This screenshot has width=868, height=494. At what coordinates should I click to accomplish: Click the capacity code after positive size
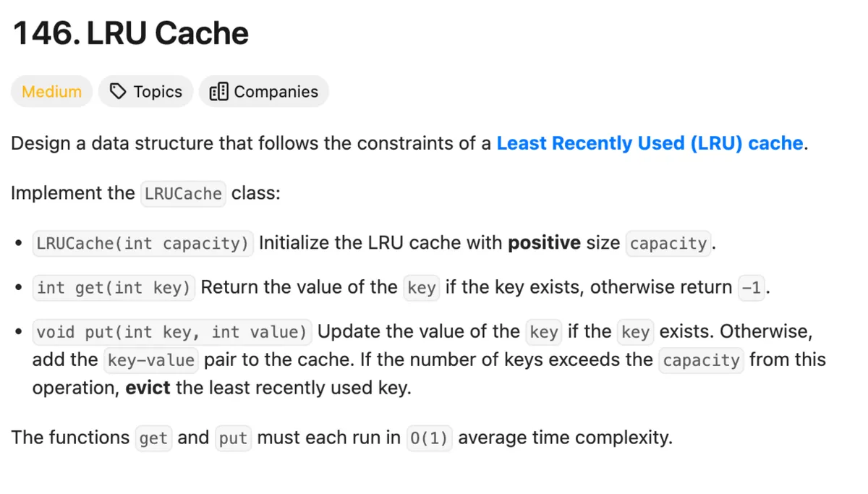tap(668, 244)
